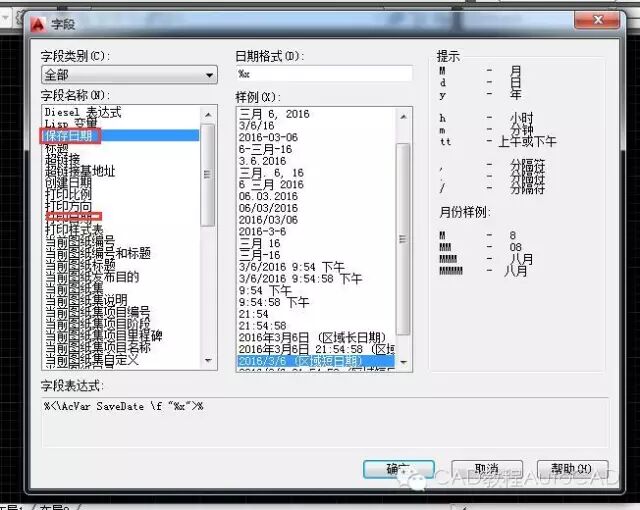The image size is (640, 510).
Task: Choose sample '三月-16'
Action: tap(260, 255)
